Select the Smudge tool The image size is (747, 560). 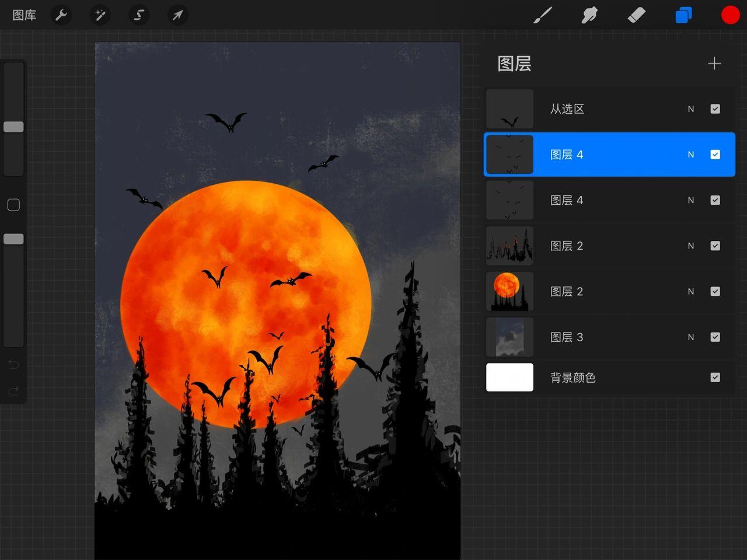coord(589,15)
